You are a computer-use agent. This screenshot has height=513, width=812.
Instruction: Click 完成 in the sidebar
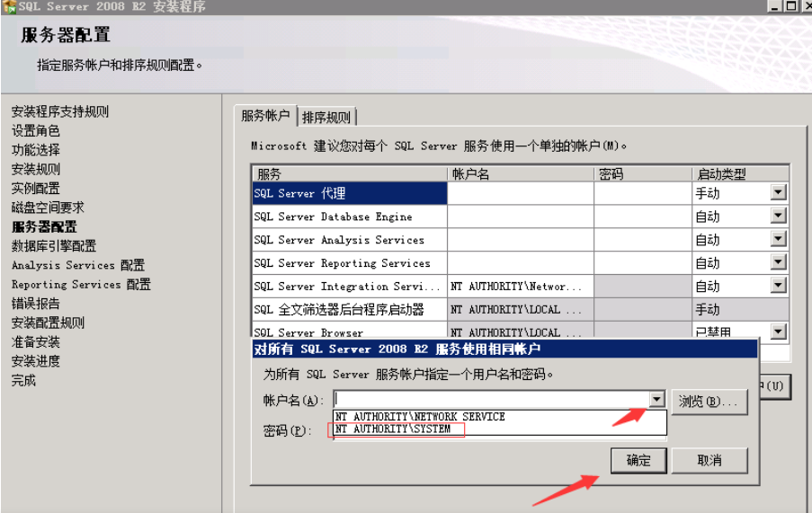(23, 381)
